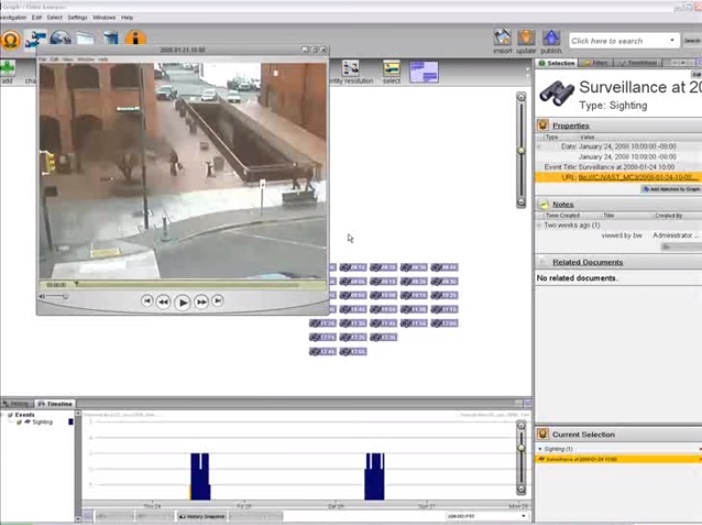The width and height of the screenshot is (702, 525).
Task: Click the white browser application icon in toolbar
Action: point(86,38)
